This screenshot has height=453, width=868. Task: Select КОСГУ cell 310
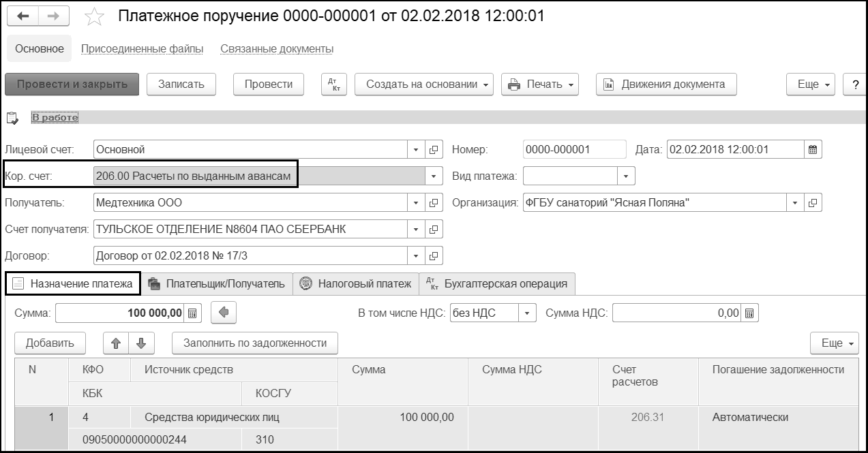click(290, 439)
